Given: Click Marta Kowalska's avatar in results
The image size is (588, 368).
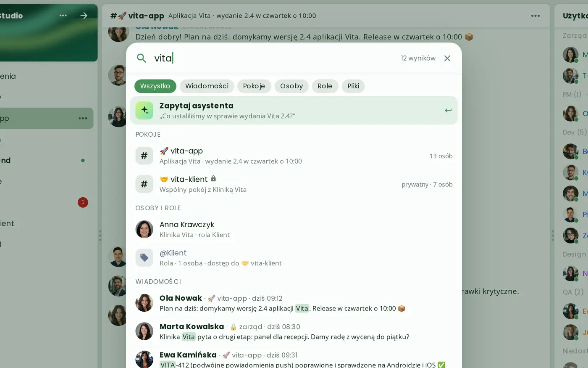Looking at the screenshot, I should [x=144, y=331].
